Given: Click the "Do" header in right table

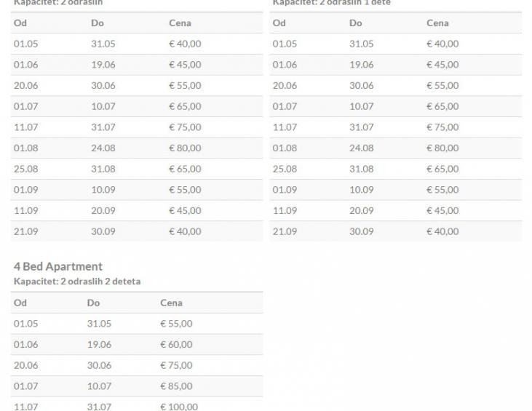Looking at the screenshot, I should (x=356, y=23).
